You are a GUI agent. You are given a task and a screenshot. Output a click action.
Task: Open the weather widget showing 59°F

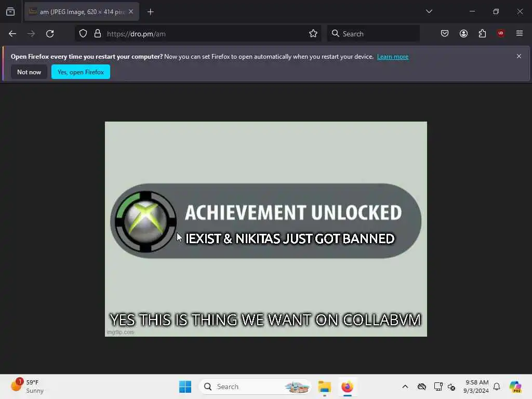point(27,387)
